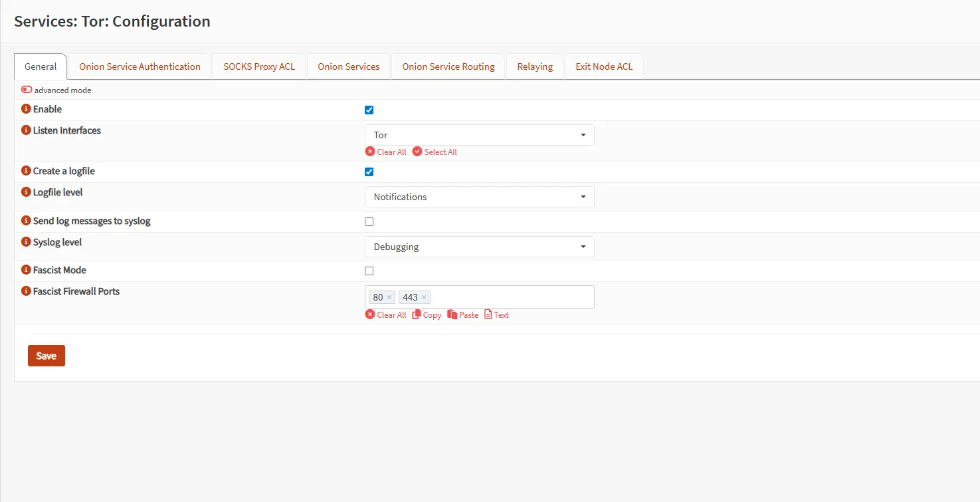Switch to the Onion Services tab
This screenshot has width=980, height=502.
click(349, 66)
